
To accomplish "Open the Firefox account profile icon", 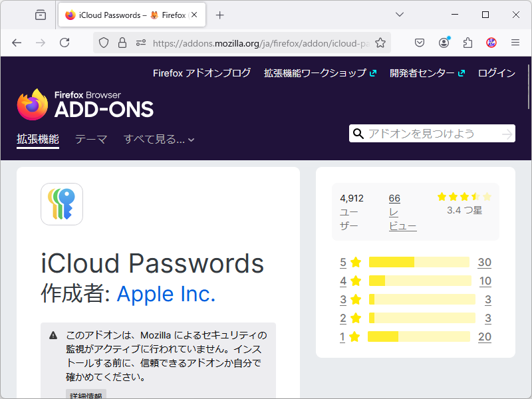I will (x=444, y=42).
